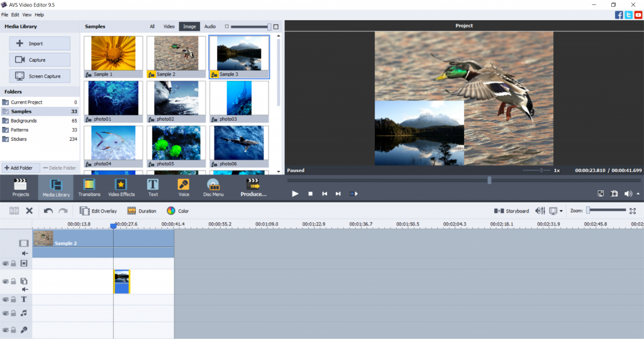
Task: Select the Samples folder in the list
Action: click(x=21, y=111)
